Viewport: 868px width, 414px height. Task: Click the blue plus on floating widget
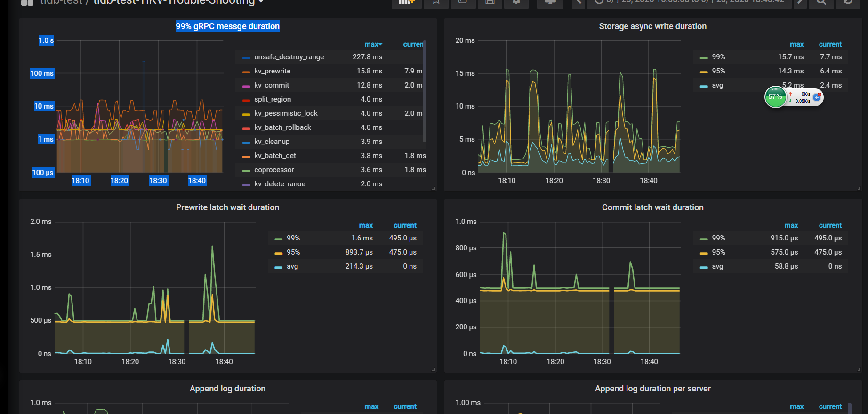[x=817, y=97]
